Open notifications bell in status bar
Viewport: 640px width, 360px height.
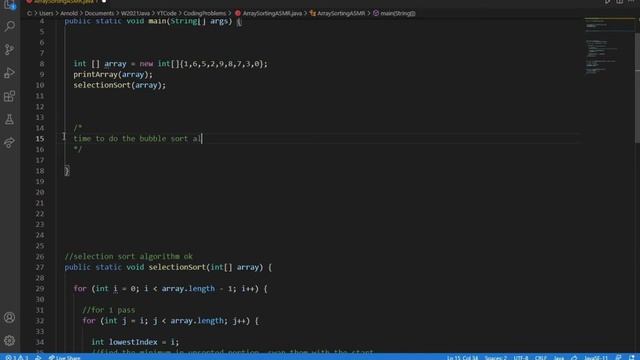(632, 358)
